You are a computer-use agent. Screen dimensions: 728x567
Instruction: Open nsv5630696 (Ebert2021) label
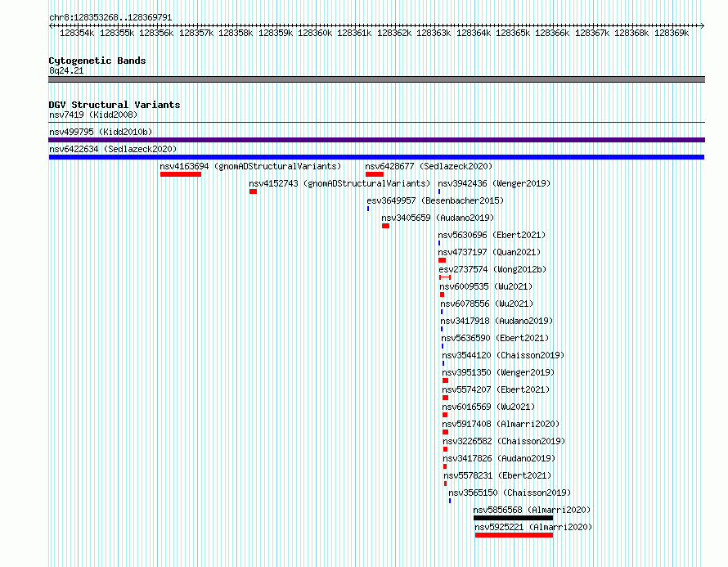492,235
